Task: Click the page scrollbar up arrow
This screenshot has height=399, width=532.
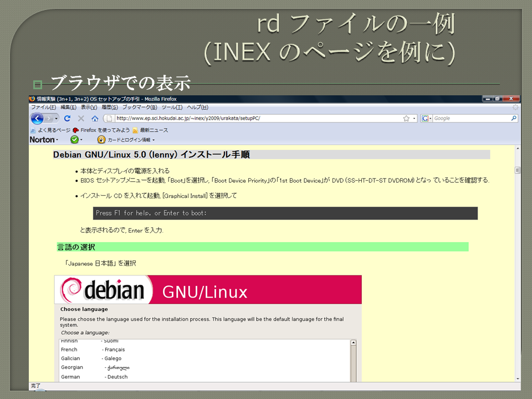Action: 518,149
